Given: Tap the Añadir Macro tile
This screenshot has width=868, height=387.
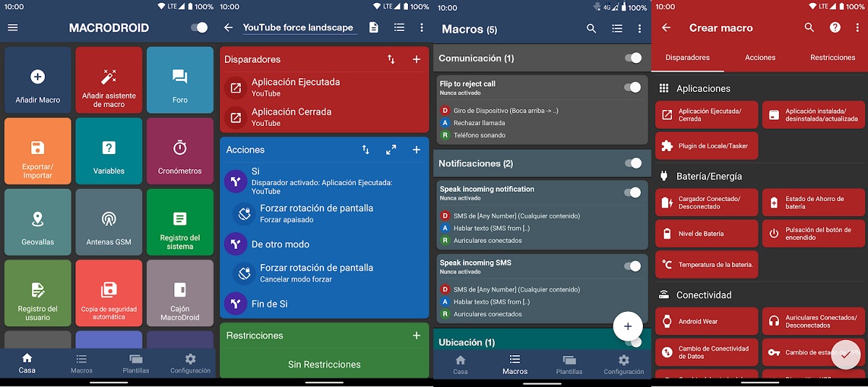Looking at the screenshot, I should (38, 80).
